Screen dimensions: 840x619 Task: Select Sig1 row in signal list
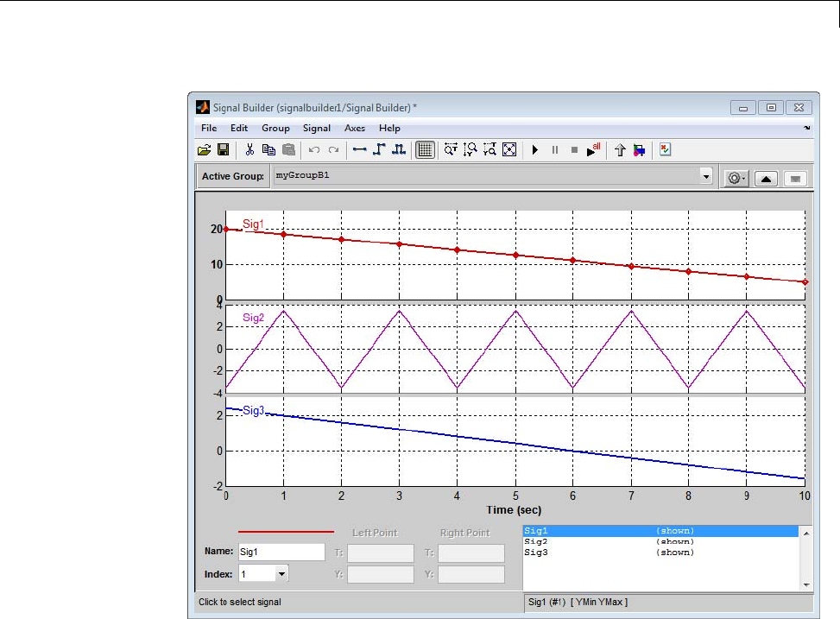(x=661, y=531)
